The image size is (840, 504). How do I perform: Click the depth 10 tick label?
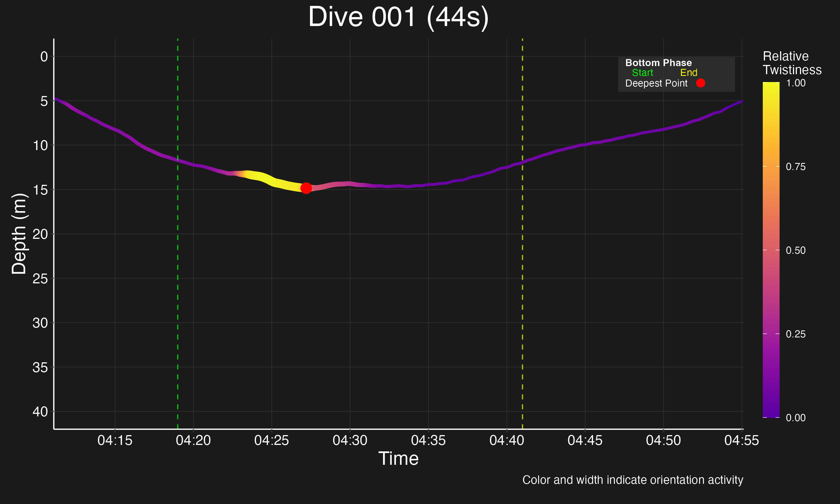pyautogui.click(x=40, y=146)
